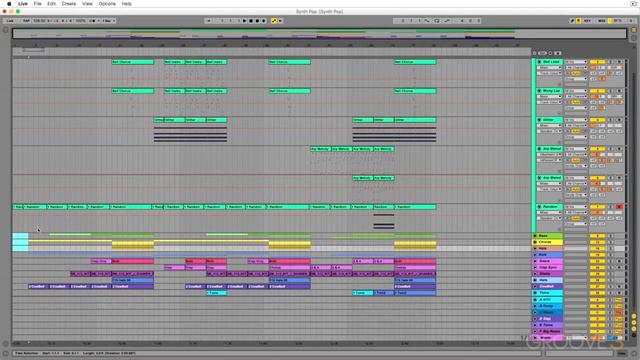Disarm the Random track red arm button
The image size is (640, 360).
pyautogui.click(x=619, y=207)
